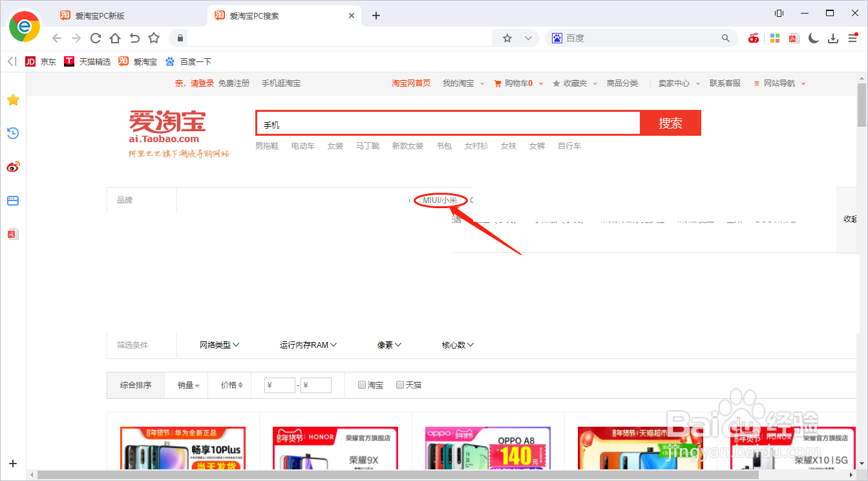Expand the 运行内存RAM filter dropdown

tap(308, 345)
